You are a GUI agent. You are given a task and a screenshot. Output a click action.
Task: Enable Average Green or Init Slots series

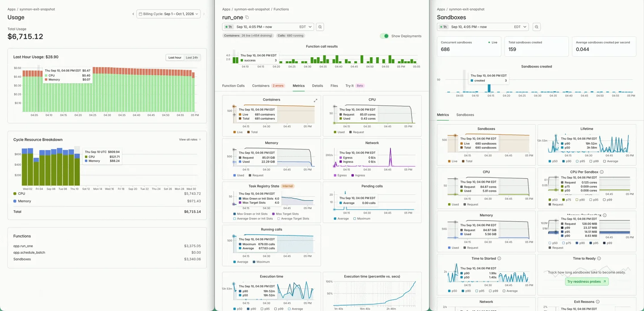tap(235, 219)
